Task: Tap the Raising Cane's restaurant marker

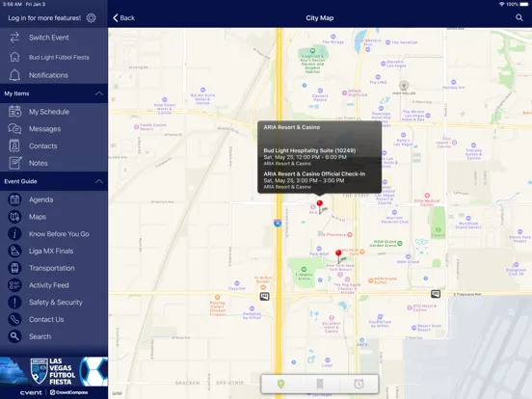Action: click(217, 297)
